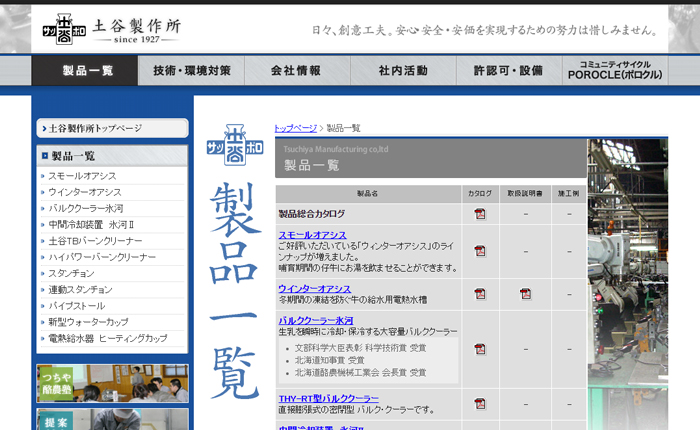This screenshot has width=700, height=430.
Task: Open the バルククーラー氷河 product link in table
Action: 316,320
